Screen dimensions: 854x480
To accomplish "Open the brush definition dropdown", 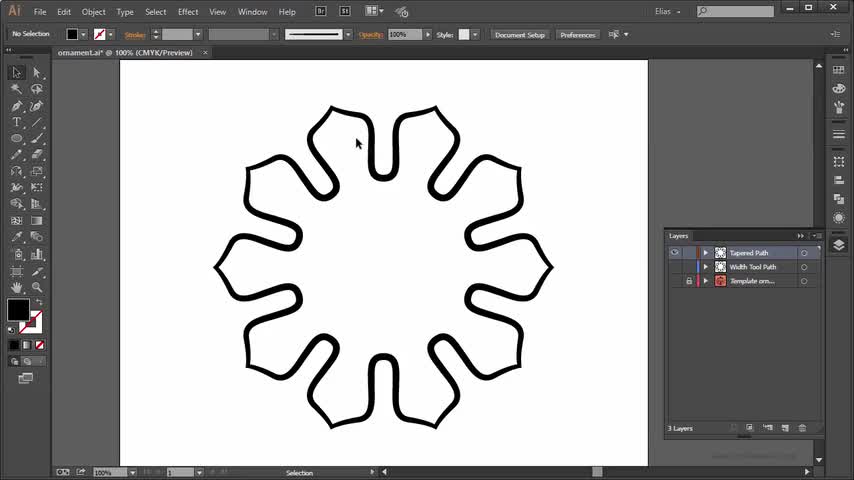I will (348, 34).
